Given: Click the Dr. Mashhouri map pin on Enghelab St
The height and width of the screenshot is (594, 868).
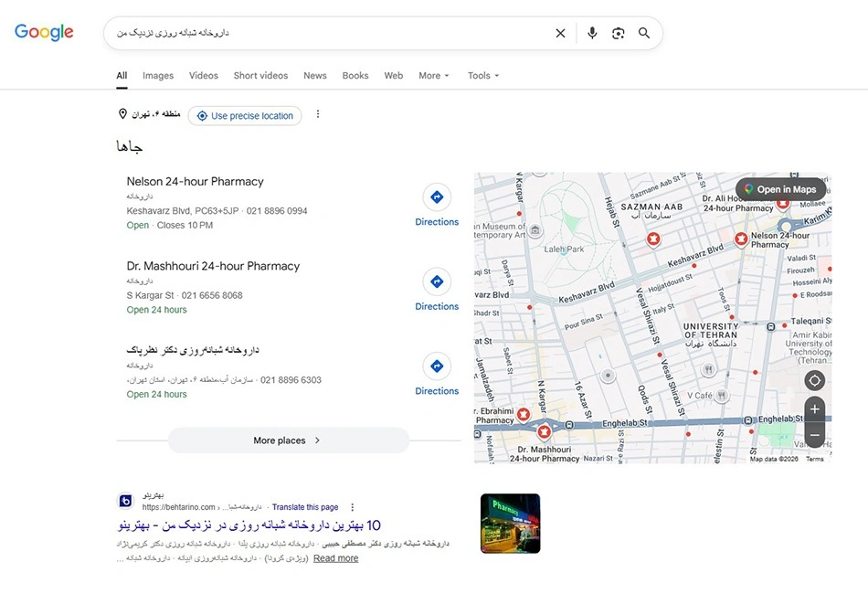Looking at the screenshot, I should point(545,431).
